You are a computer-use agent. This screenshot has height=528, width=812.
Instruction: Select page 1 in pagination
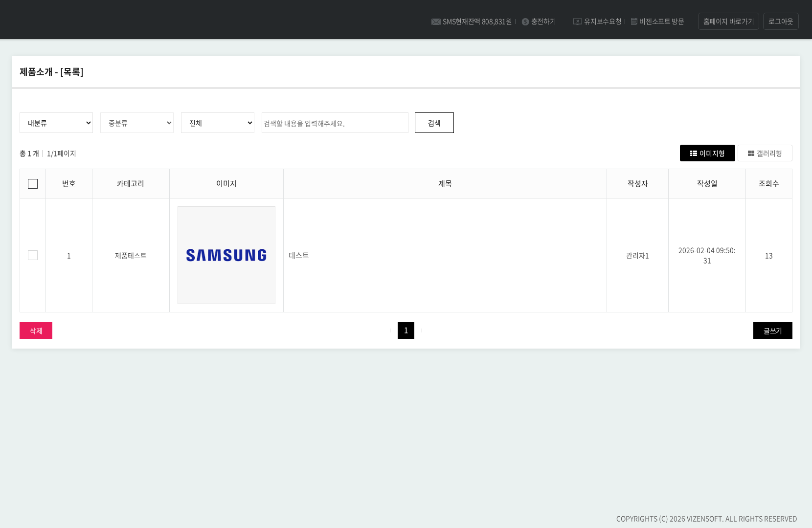pyautogui.click(x=406, y=330)
